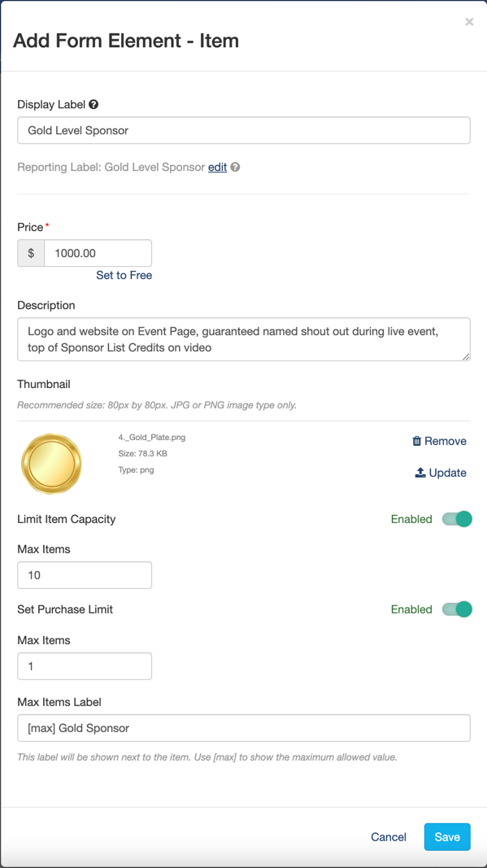Click the Description resize handle corner
This screenshot has height=868, width=487.
(x=467, y=357)
